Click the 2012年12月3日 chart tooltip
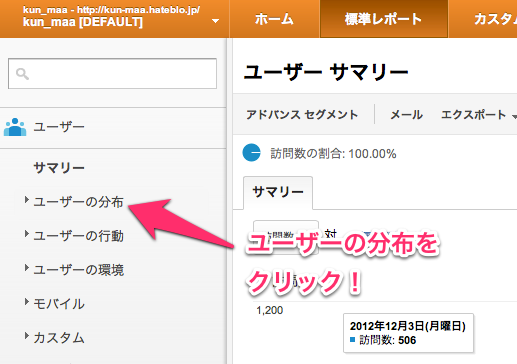 [408, 333]
